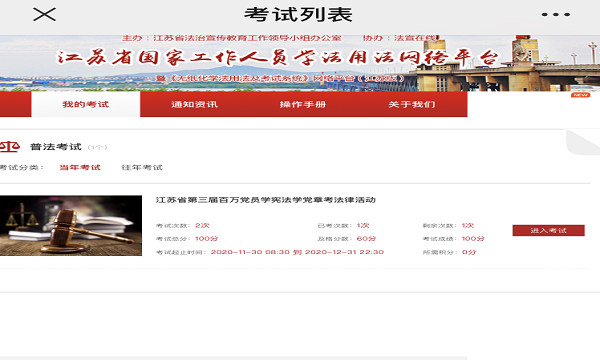Image resolution: width=600 pixels, height=360 pixels.
Task: Open the 操作手册 tab
Action: (303, 104)
